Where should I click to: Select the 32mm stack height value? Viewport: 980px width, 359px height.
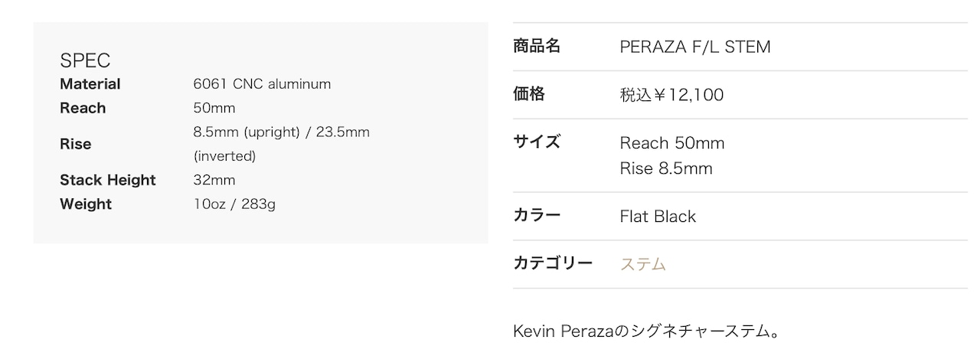(214, 180)
